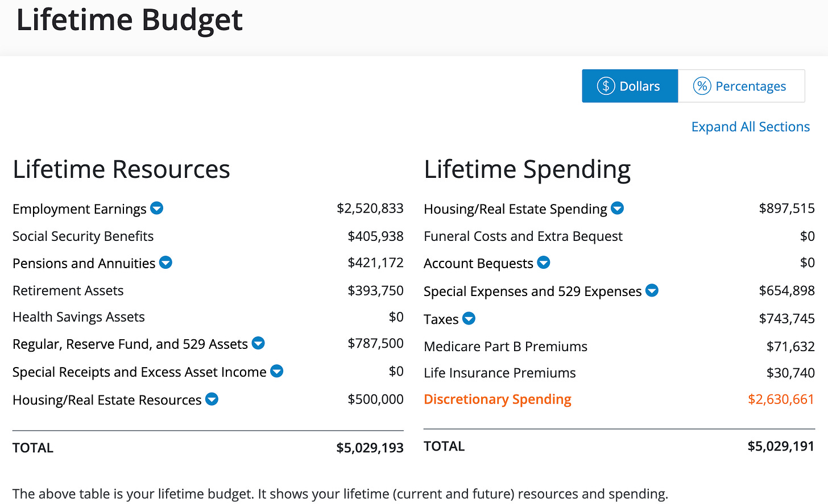Viewport: 828px width, 504px height.
Task: Expand Special Receipts and Excess Asset Income arrow
Action: (277, 371)
